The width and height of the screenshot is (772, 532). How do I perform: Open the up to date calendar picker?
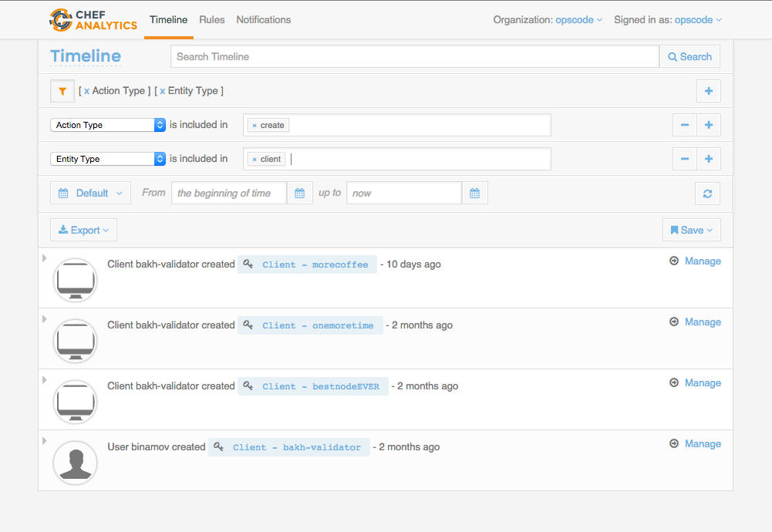point(474,194)
